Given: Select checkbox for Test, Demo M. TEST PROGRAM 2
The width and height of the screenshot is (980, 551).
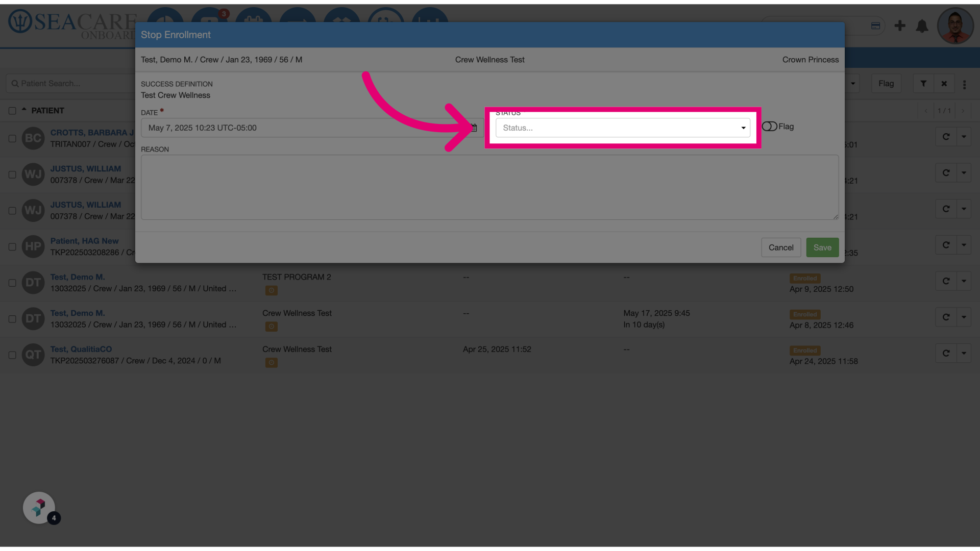Looking at the screenshot, I should click(12, 283).
